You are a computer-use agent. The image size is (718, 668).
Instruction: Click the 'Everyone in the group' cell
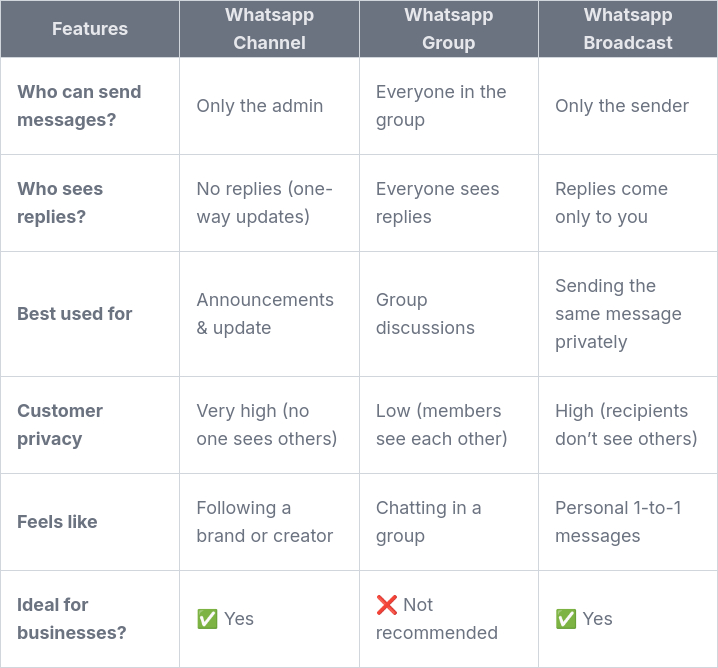441,106
